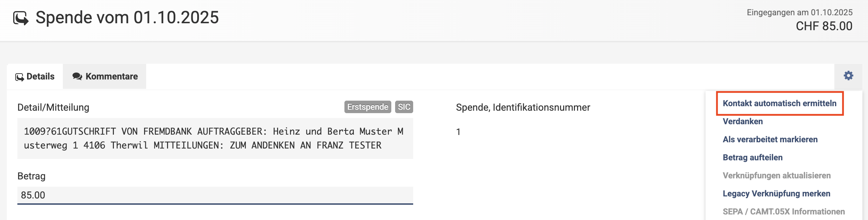The height and width of the screenshot is (220, 868).
Task: Focus the Betrag input field
Action: (215, 195)
